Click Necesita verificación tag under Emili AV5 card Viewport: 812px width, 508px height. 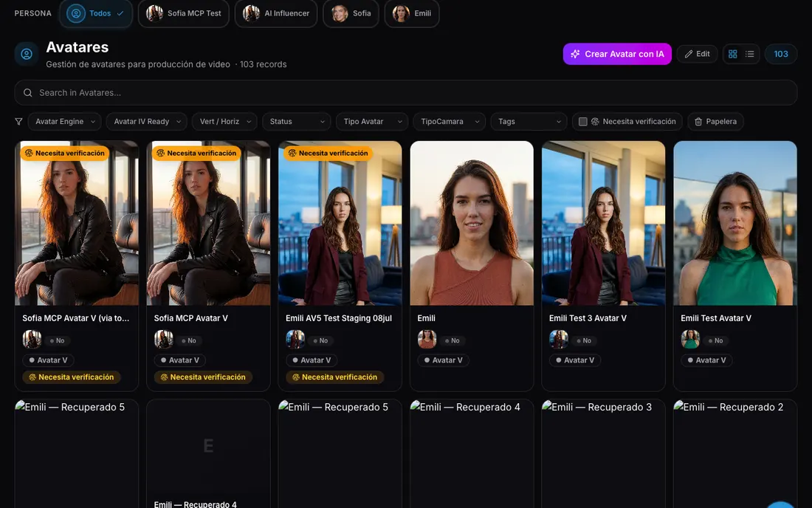(x=334, y=377)
